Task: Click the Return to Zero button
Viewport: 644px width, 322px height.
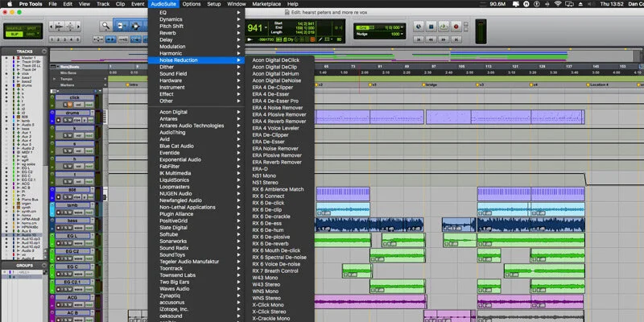Action: tap(419, 39)
